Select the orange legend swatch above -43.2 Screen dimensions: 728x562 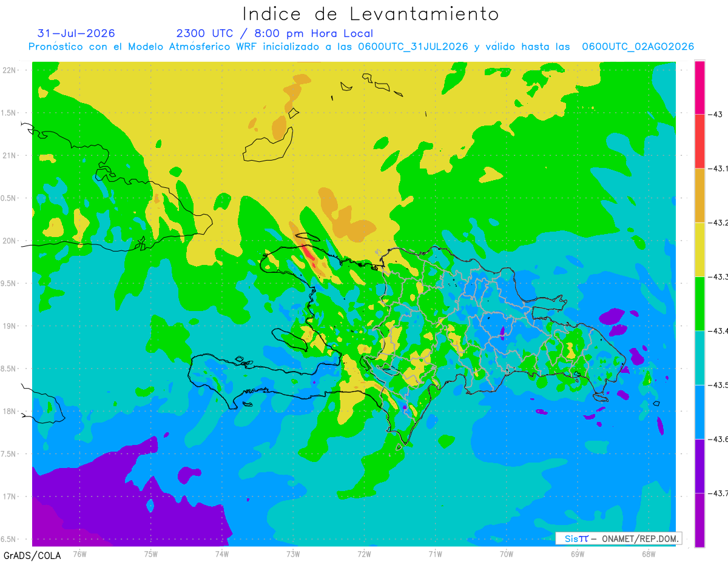pos(699,195)
